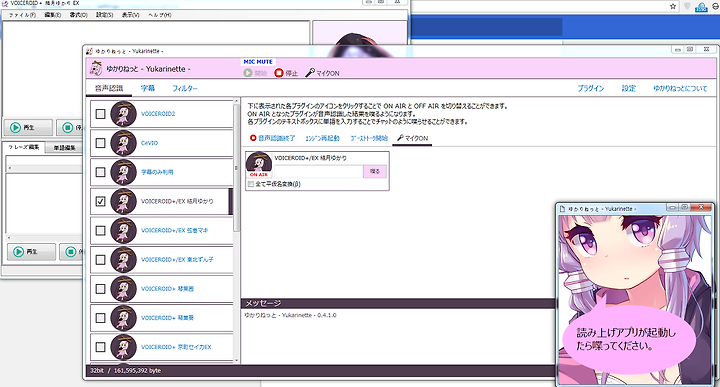
Task: Click the blue browser extension icon
Action: point(701,7)
